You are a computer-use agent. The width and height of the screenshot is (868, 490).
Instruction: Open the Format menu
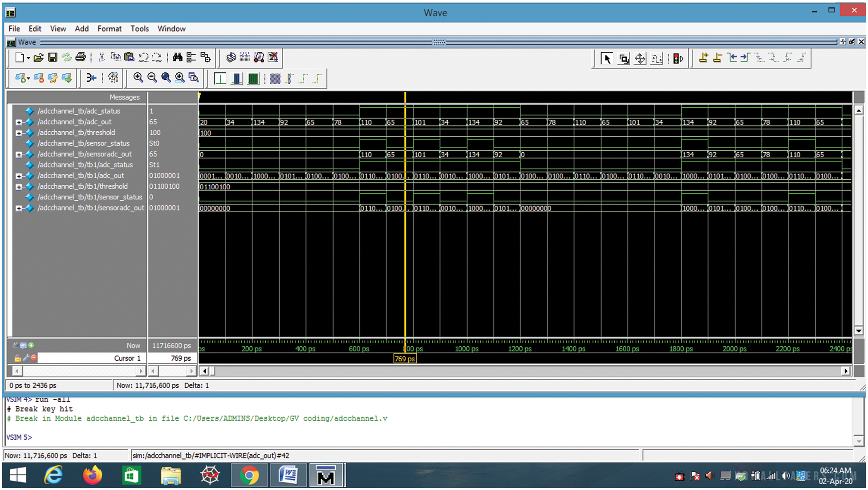pos(109,28)
